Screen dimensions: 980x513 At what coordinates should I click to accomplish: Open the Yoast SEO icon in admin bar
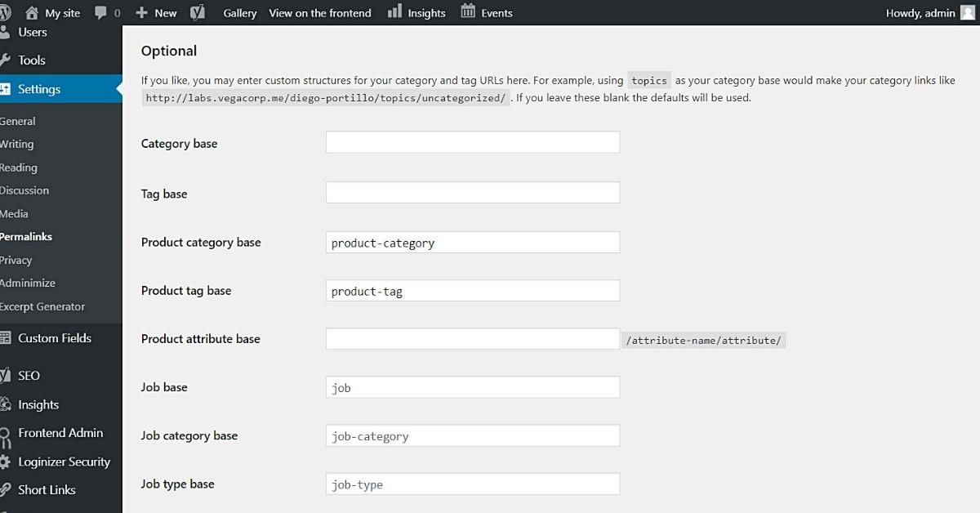click(x=196, y=12)
